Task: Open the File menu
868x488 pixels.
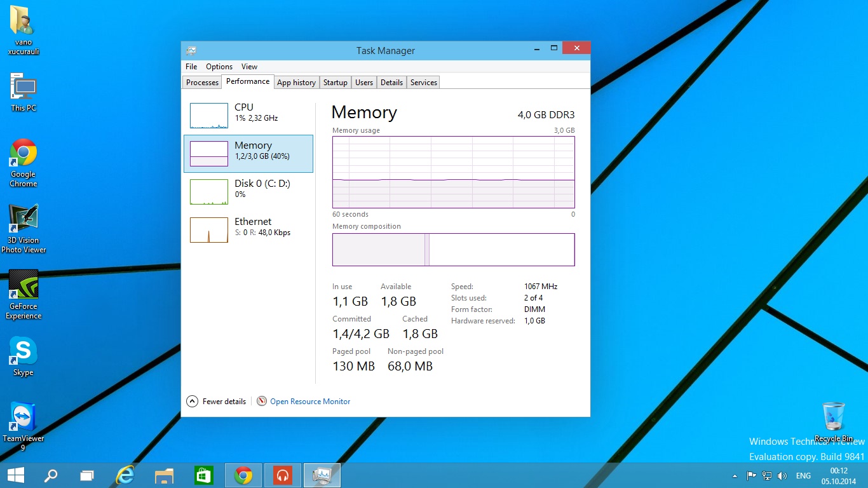Action: tap(191, 67)
